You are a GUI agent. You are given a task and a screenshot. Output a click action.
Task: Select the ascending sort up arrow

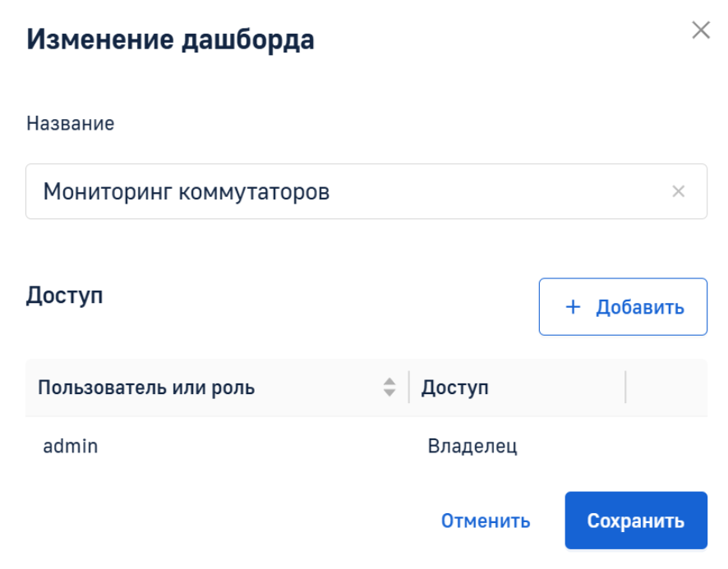pos(389,382)
